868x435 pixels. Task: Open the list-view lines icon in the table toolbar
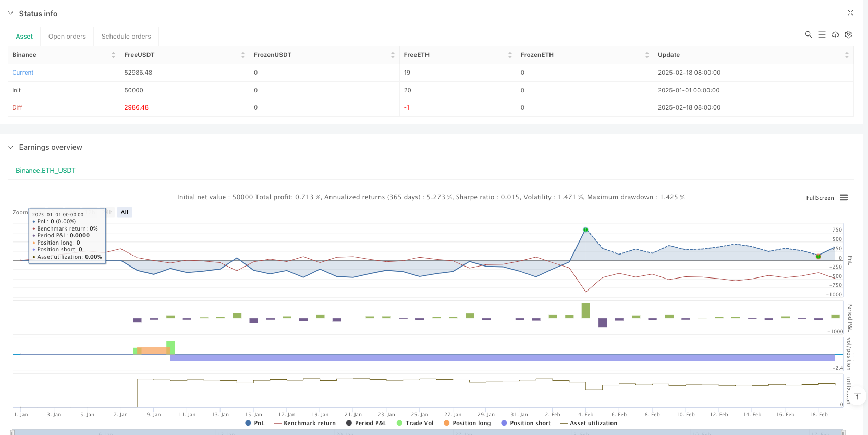(822, 34)
